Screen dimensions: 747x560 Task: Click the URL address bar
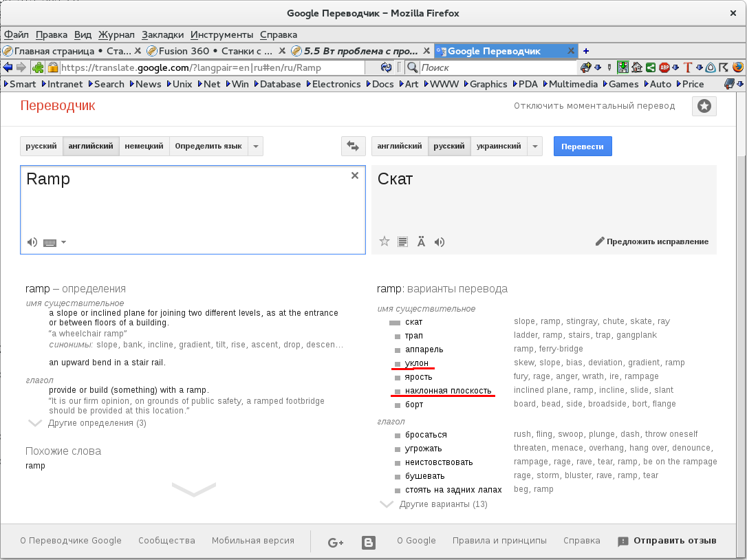[x=212, y=67]
